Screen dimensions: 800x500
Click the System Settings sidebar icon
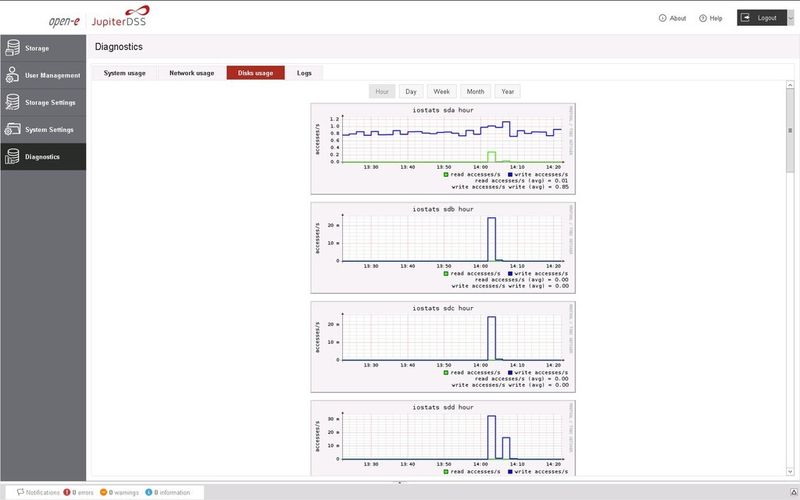pyautogui.click(x=12, y=129)
